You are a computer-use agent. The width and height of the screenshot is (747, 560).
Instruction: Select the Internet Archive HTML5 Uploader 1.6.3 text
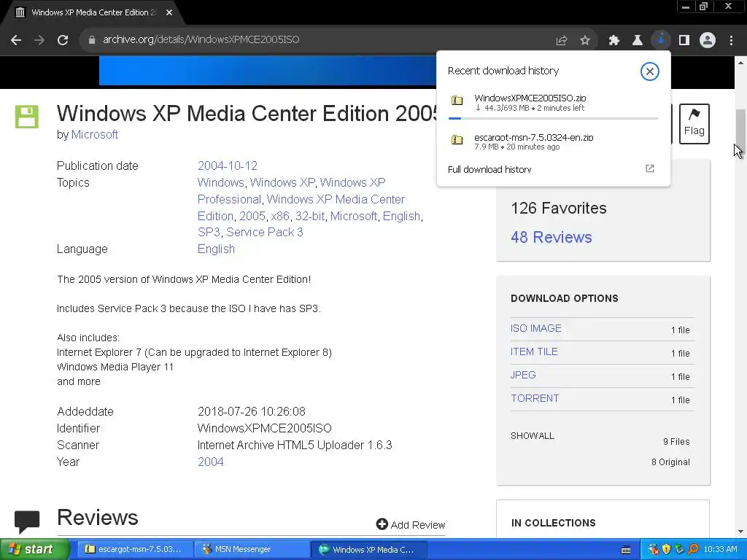pyautogui.click(x=295, y=446)
